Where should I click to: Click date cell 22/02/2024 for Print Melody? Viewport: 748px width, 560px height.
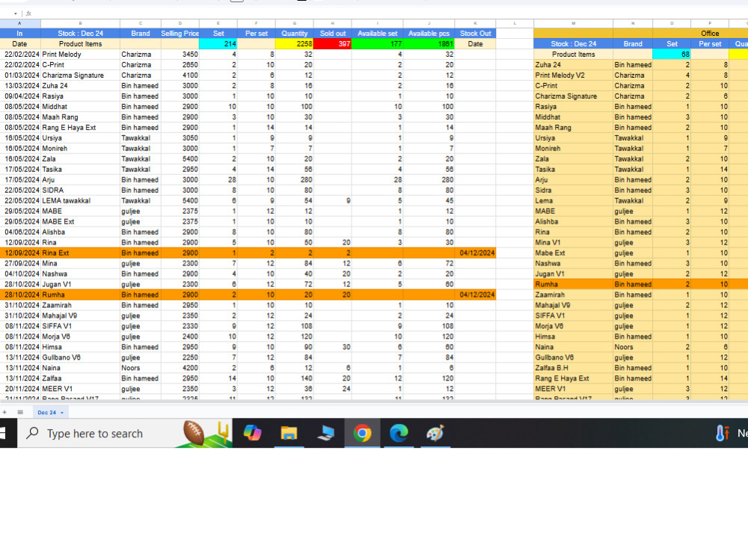click(x=20, y=55)
